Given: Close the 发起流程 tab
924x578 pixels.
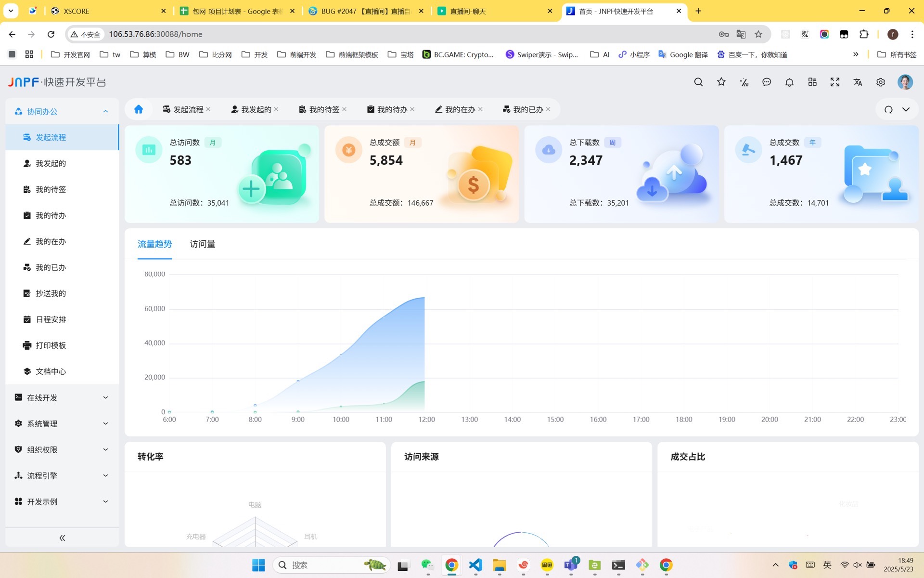Looking at the screenshot, I should (x=208, y=109).
